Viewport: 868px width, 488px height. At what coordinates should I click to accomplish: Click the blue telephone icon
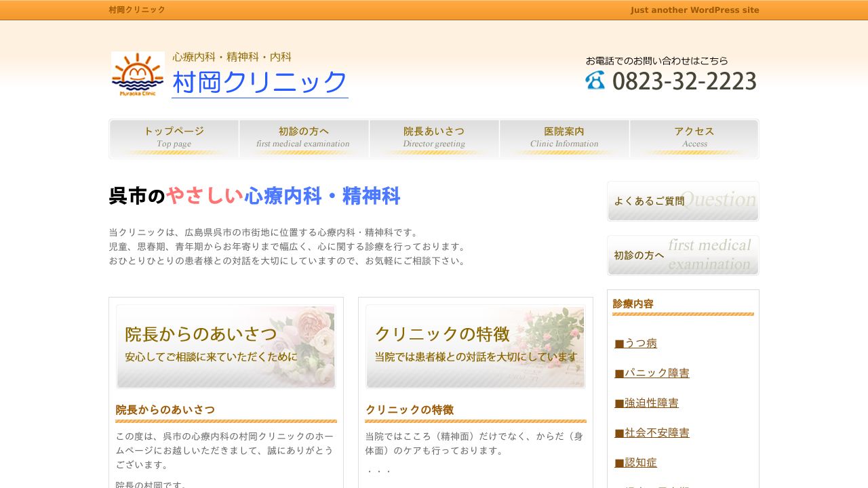(x=595, y=80)
